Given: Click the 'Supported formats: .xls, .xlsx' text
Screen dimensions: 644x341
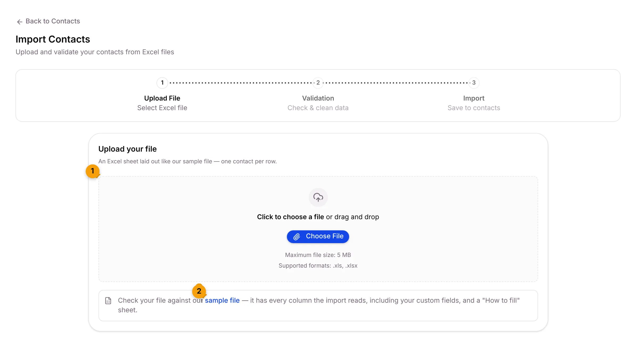Looking at the screenshot, I should pos(318,265).
